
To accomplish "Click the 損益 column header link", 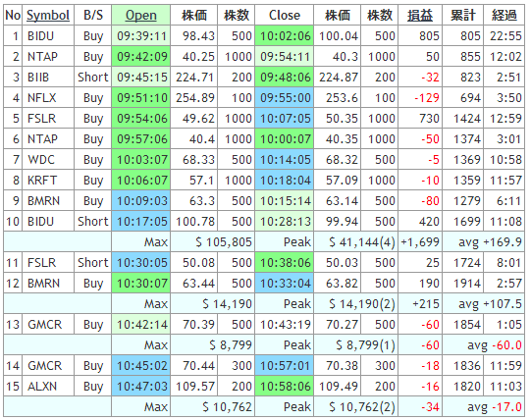I will [x=420, y=16].
